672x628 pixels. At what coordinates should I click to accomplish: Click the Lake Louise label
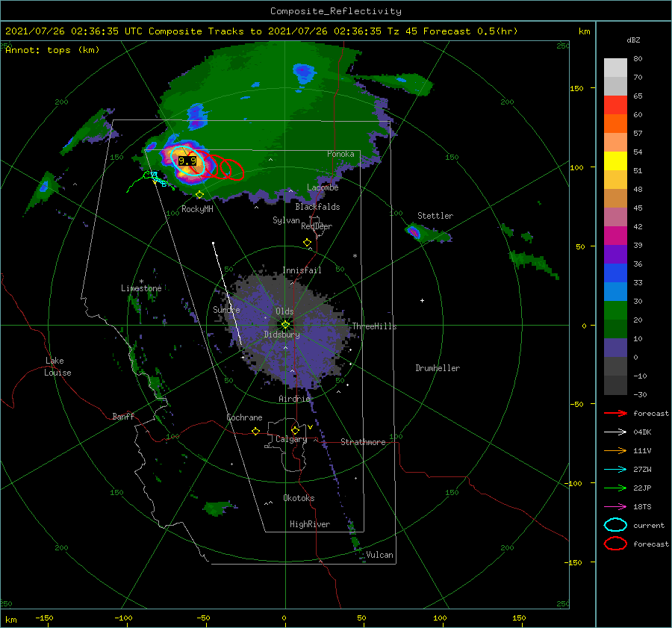[57, 367]
